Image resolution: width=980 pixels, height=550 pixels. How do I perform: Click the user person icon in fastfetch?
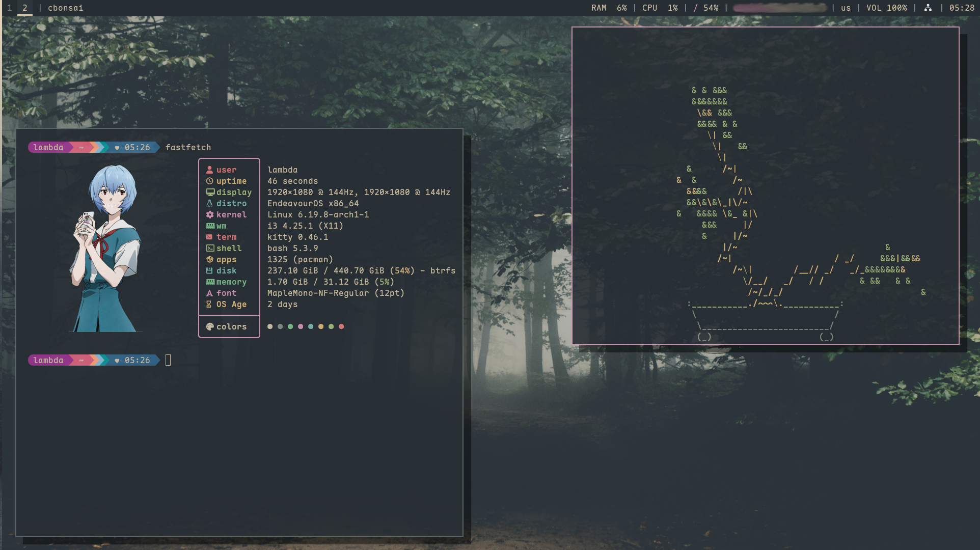coord(209,170)
